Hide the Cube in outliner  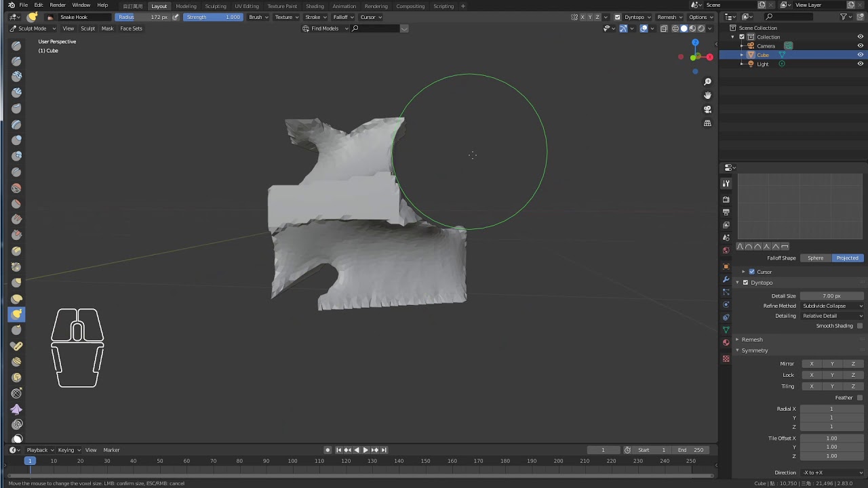pyautogui.click(x=861, y=55)
